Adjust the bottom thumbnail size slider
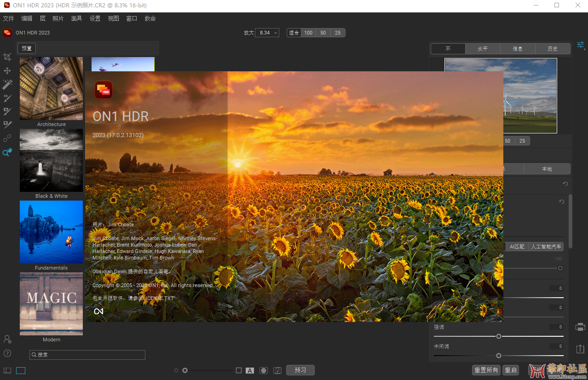The image size is (588, 380). coord(185,370)
